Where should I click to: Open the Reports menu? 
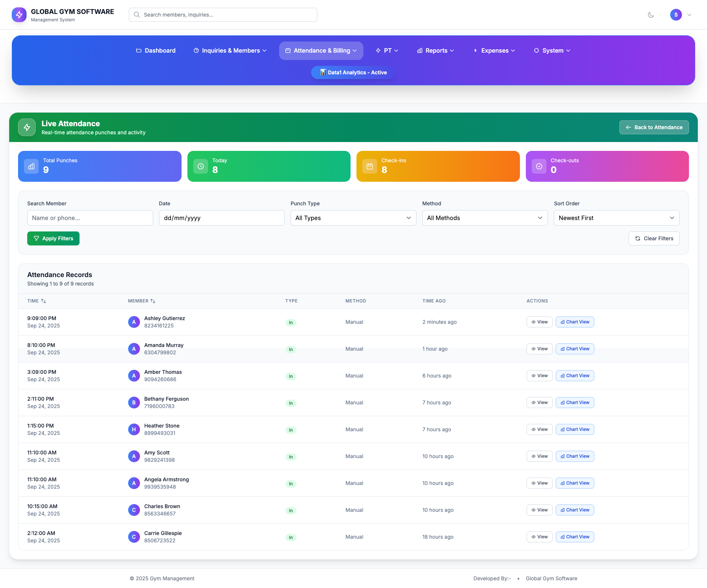pos(435,51)
